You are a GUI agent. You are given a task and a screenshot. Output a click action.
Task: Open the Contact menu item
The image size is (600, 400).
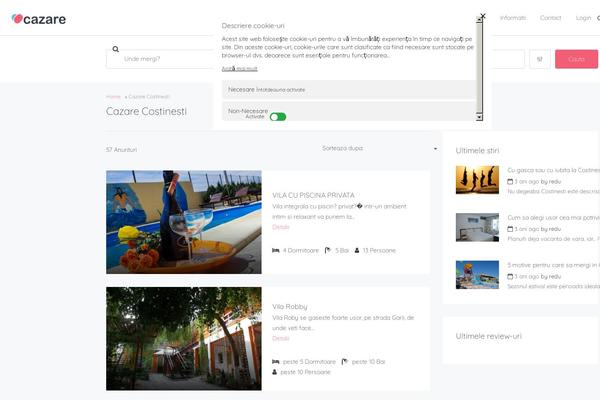point(550,18)
